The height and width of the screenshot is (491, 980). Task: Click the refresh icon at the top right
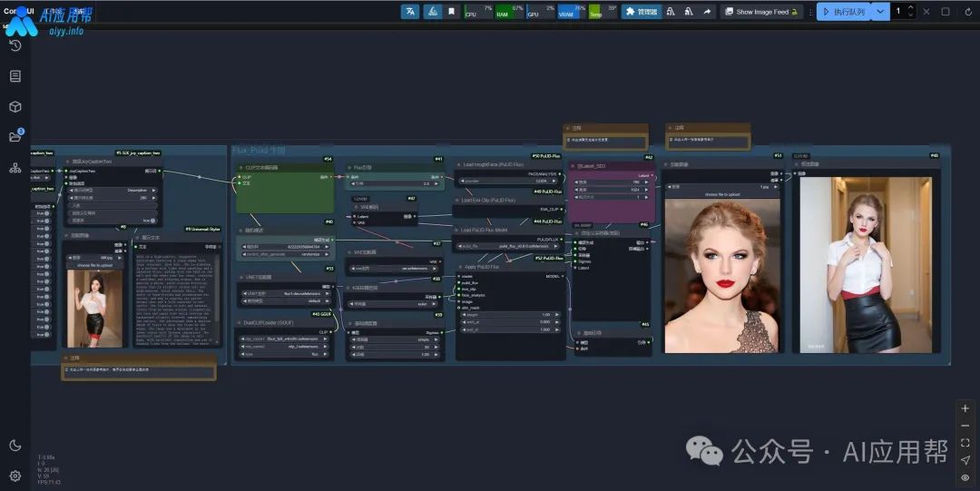pyautogui.click(x=968, y=11)
